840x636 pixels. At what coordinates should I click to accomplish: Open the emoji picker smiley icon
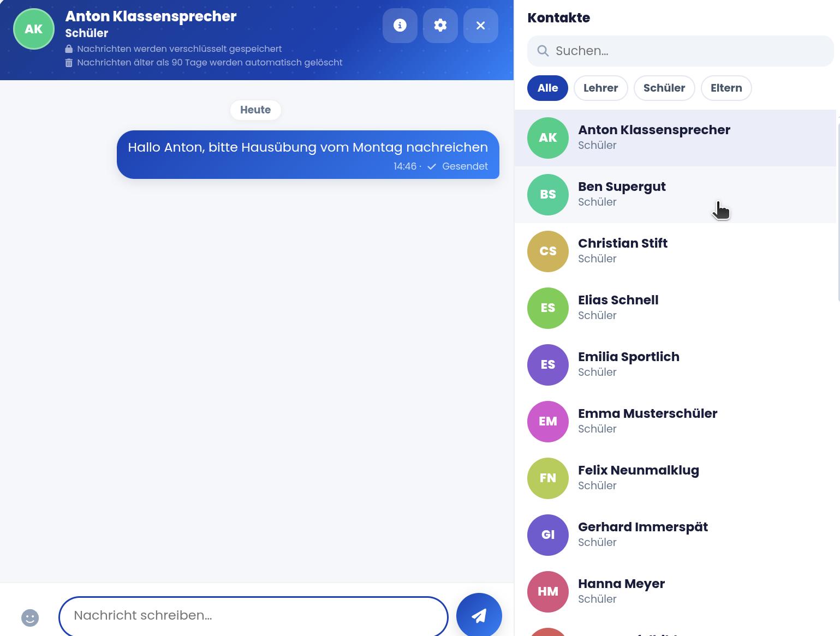click(30, 618)
